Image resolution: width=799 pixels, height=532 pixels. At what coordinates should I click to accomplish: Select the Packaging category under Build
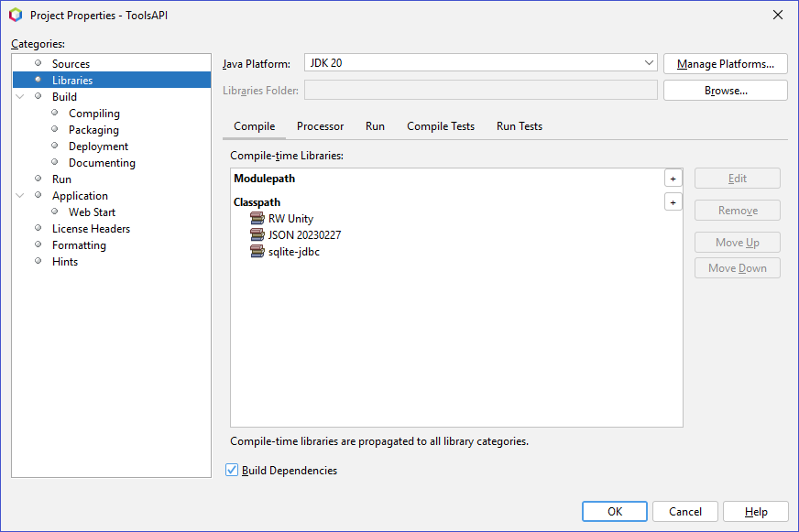pos(93,130)
